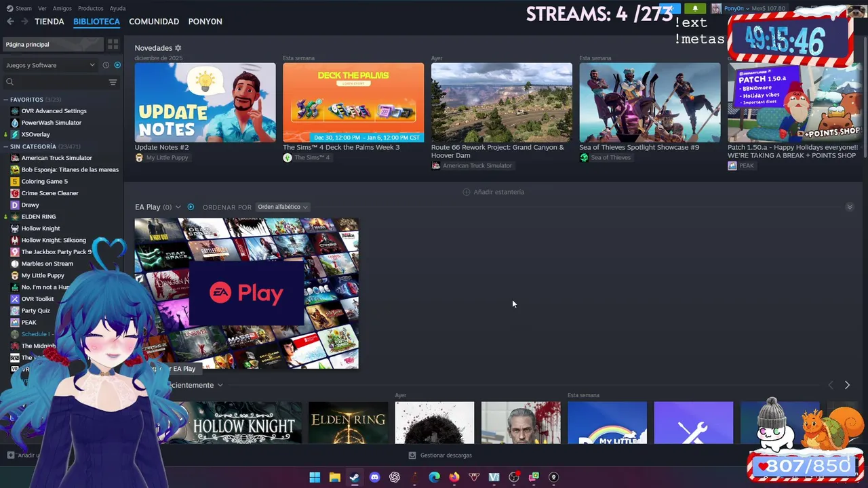Viewport: 868px width, 488px height.
Task: Open Juegos y Software dropdown
Action: (x=51, y=65)
